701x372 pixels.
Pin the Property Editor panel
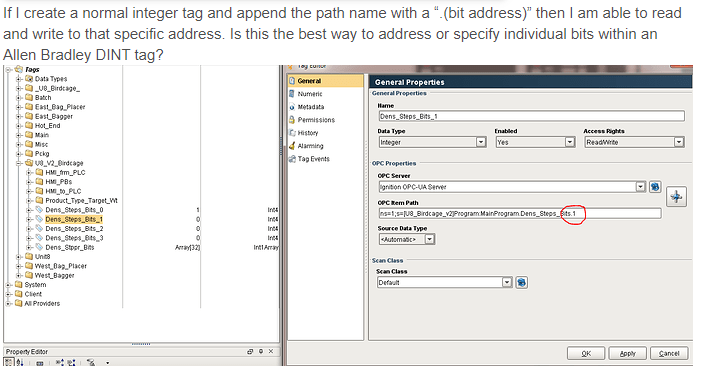(261, 352)
